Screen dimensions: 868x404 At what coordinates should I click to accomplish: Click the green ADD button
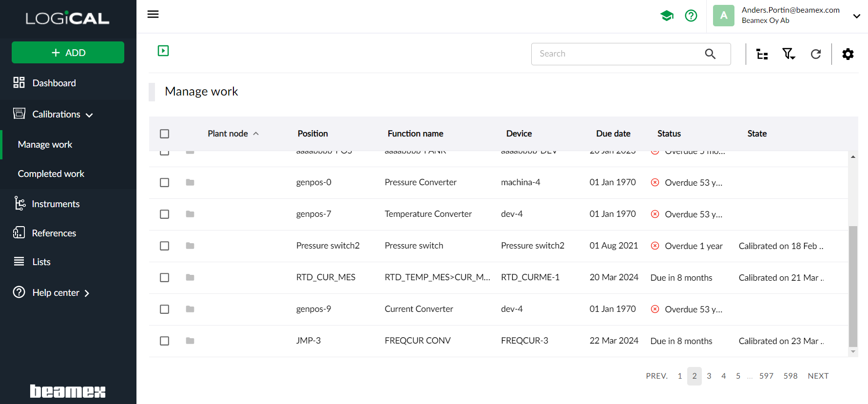tap(68, 53)
